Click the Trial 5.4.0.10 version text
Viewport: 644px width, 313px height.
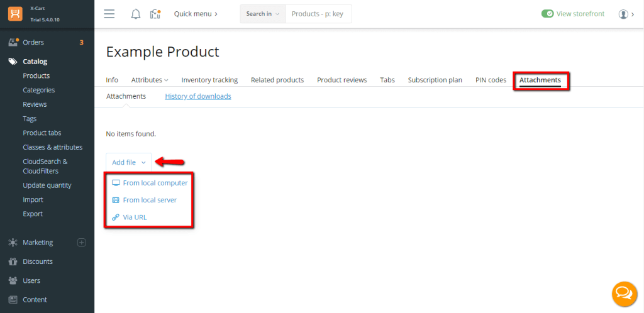click(x=45, y=19)
